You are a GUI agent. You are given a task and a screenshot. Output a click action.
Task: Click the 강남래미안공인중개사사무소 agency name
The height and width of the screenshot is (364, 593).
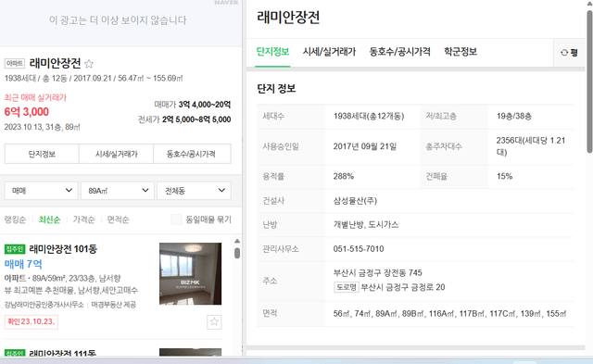[x=44, y=305]
